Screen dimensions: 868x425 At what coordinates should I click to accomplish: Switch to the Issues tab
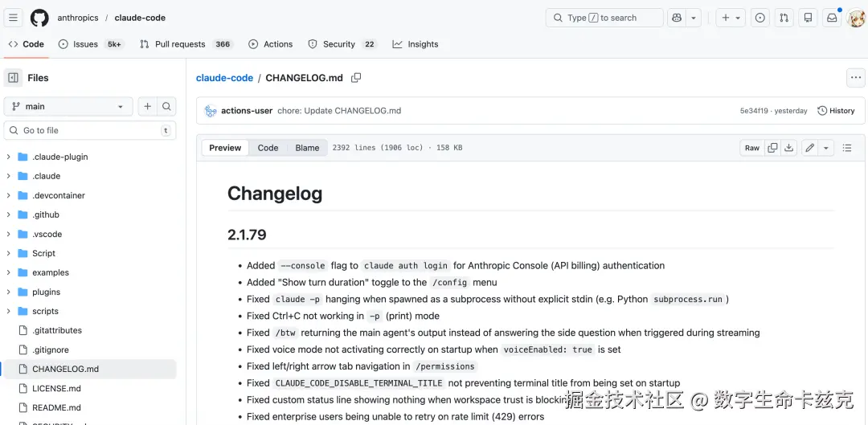(91, 44)
